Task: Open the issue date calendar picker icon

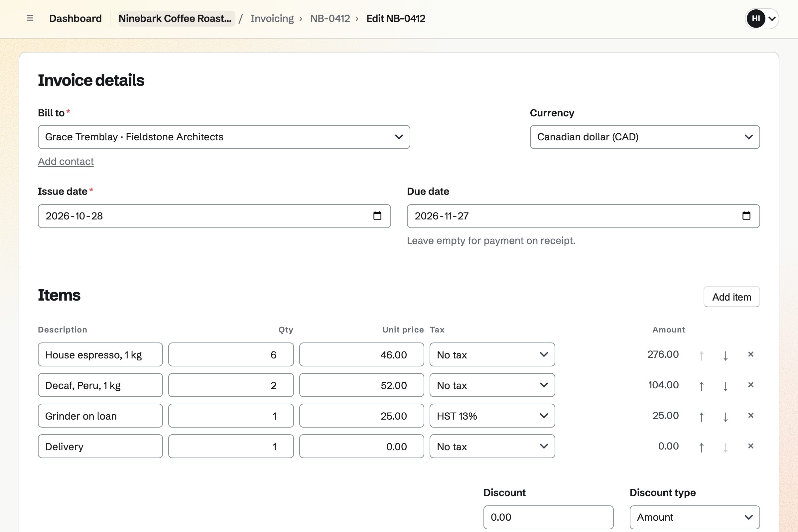Action: (x=377, y=216)
